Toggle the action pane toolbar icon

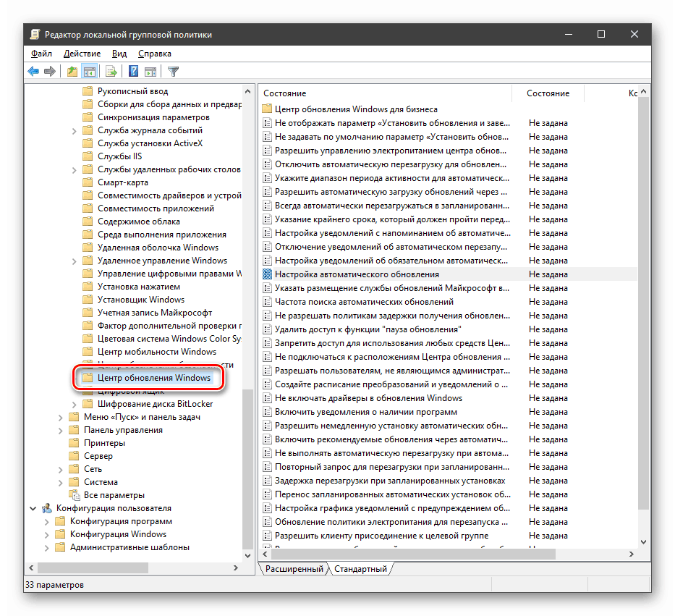click(150, 71)
